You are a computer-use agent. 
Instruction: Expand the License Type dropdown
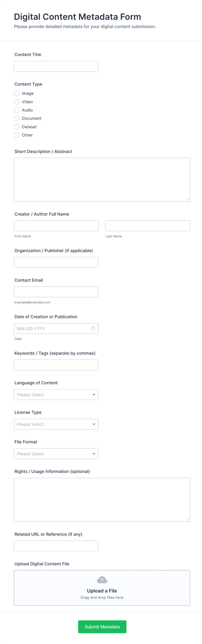click(x=56, y=424)
